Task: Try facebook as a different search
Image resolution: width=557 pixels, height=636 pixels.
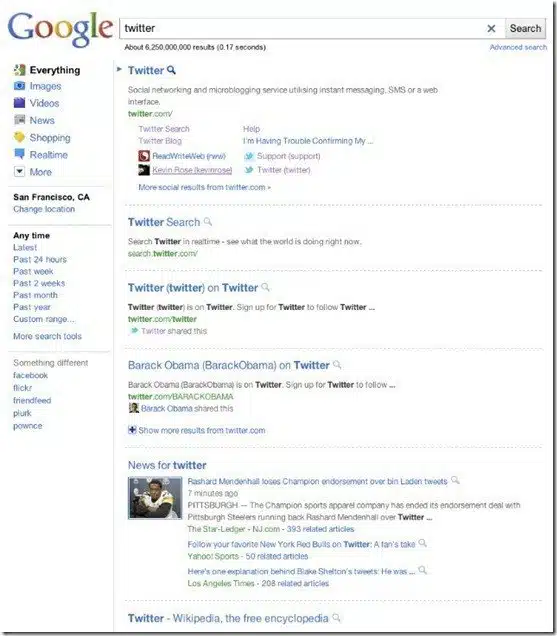Action: point(30,376)
